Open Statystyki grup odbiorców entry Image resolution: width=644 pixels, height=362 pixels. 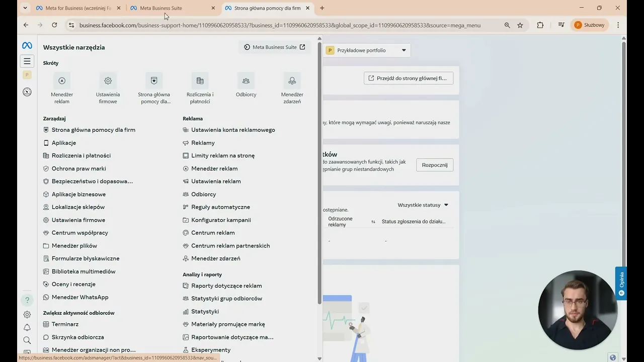(x=222, y=299)
